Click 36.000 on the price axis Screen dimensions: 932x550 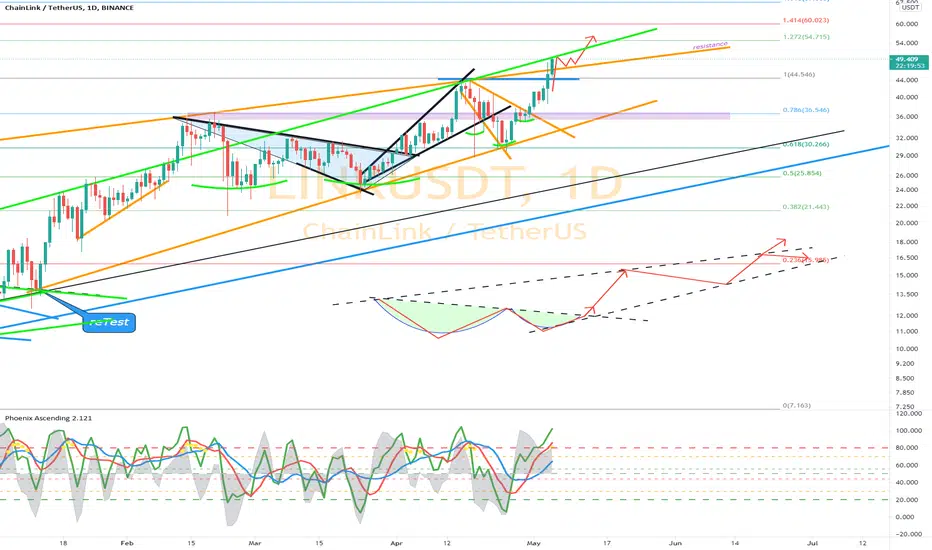point(908,117)
